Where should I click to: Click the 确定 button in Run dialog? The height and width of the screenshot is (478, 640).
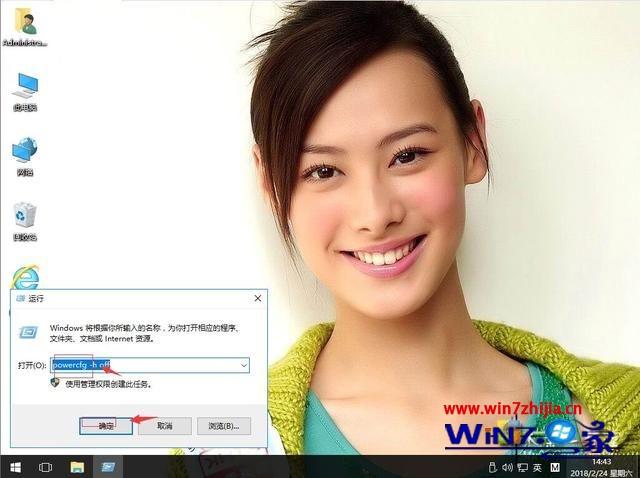[106, 426]
